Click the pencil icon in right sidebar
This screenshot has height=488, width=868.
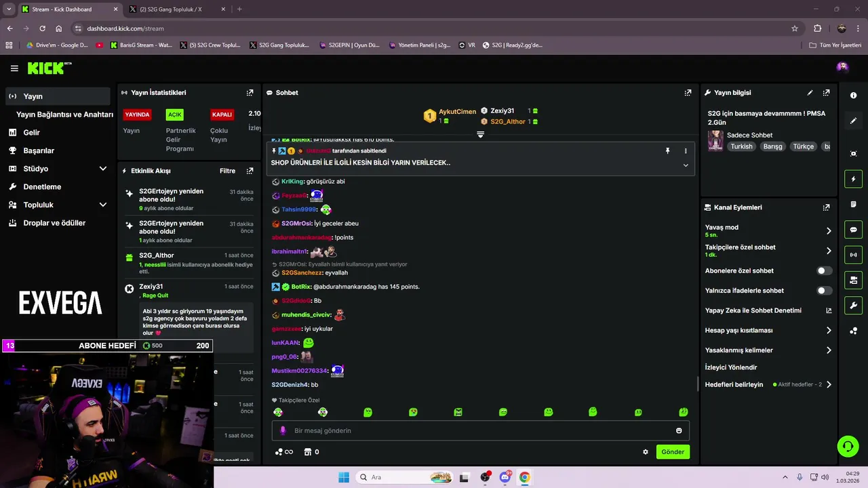853,121
